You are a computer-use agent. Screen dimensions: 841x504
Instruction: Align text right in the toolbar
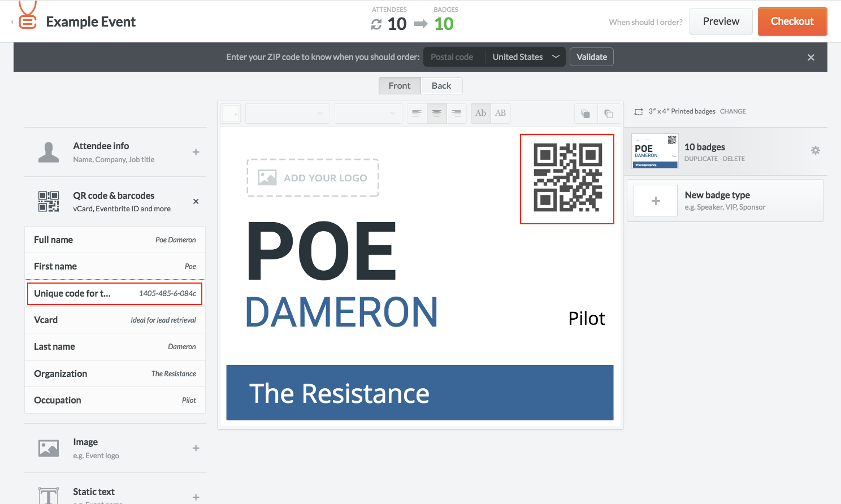(457, 114)
